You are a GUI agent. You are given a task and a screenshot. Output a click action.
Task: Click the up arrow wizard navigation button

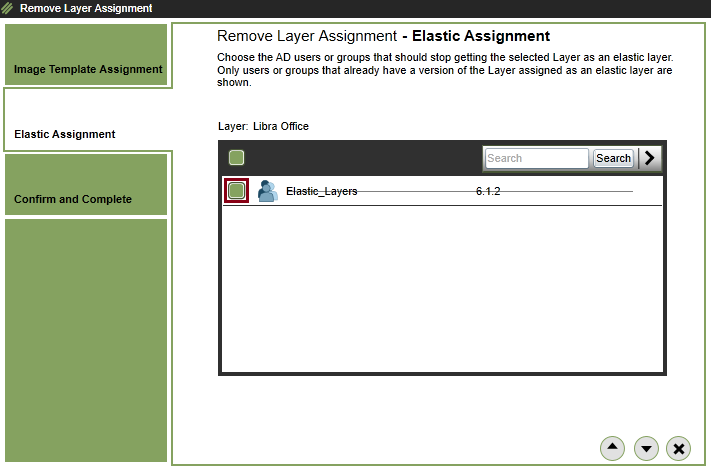click(x=613, y=448)
